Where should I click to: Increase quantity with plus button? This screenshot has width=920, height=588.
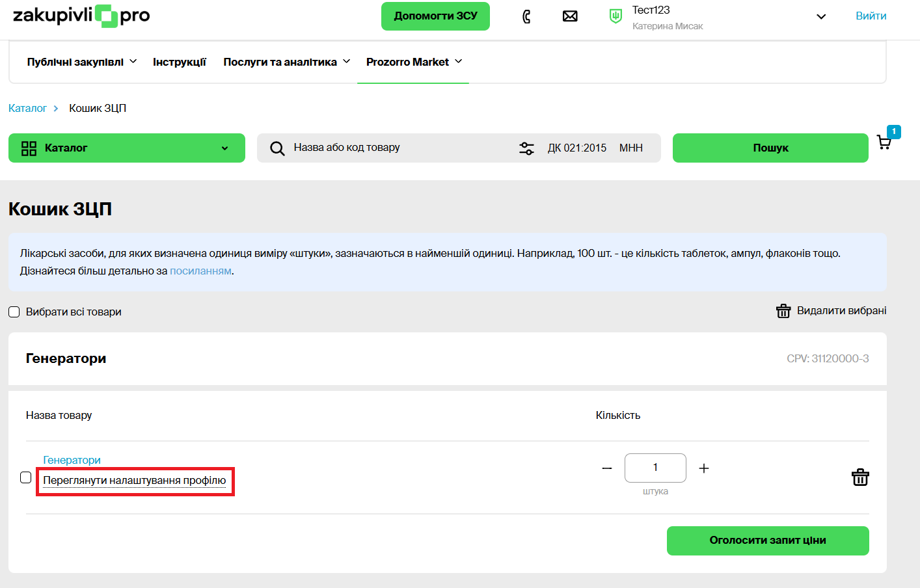[x=704, y=468]
